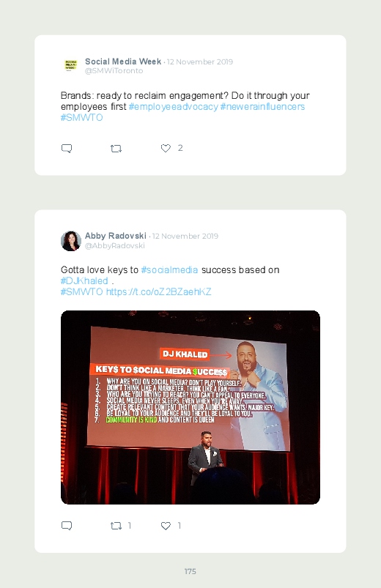Open the #socialmedia hashtag
Viewport: 381px width, 588px height.
[x=169, y=269]
